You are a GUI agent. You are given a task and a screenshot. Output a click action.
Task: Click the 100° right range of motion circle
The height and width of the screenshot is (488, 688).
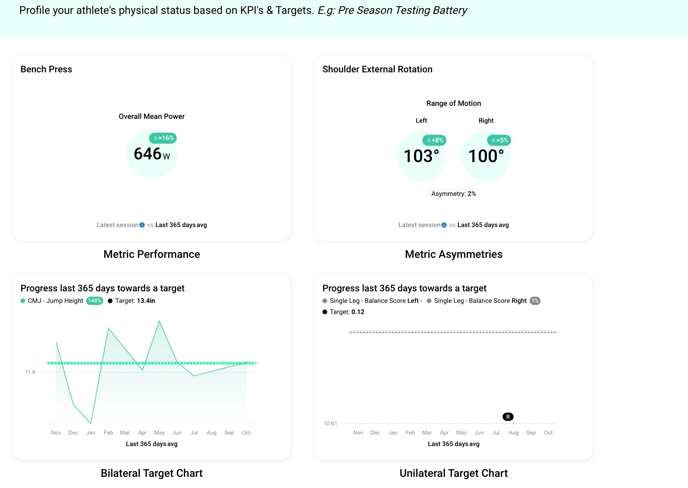click(x=486, y=157)
